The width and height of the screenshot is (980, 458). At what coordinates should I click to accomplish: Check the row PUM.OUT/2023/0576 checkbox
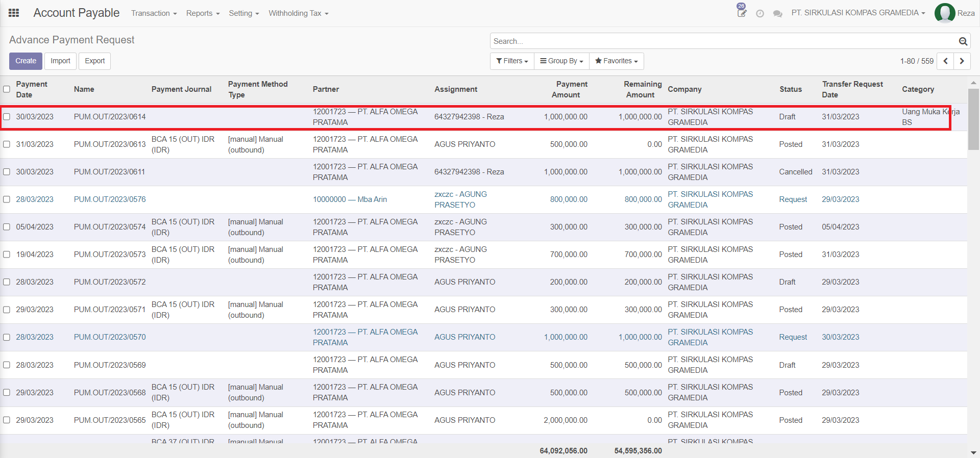(7, 199)
